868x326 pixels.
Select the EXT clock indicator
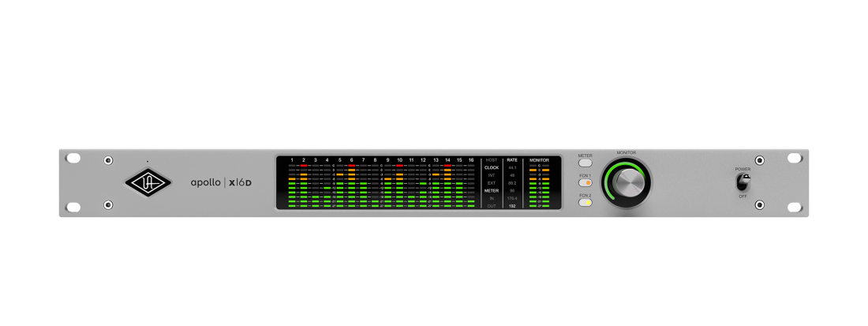pyautogui.click(x=492, y=182)
